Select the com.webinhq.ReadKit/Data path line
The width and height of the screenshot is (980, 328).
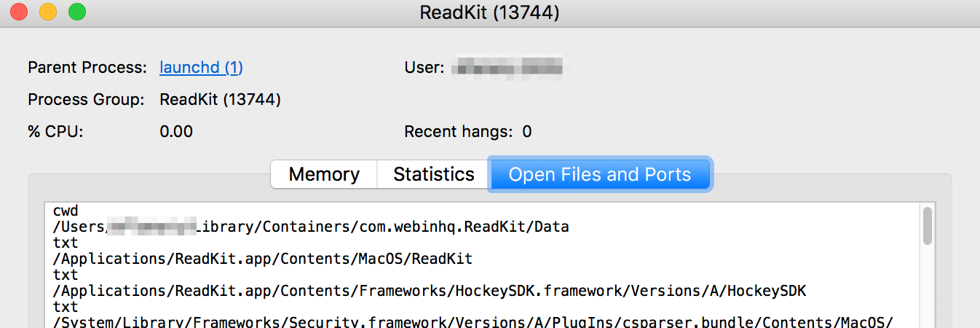[x=311, y=227]
